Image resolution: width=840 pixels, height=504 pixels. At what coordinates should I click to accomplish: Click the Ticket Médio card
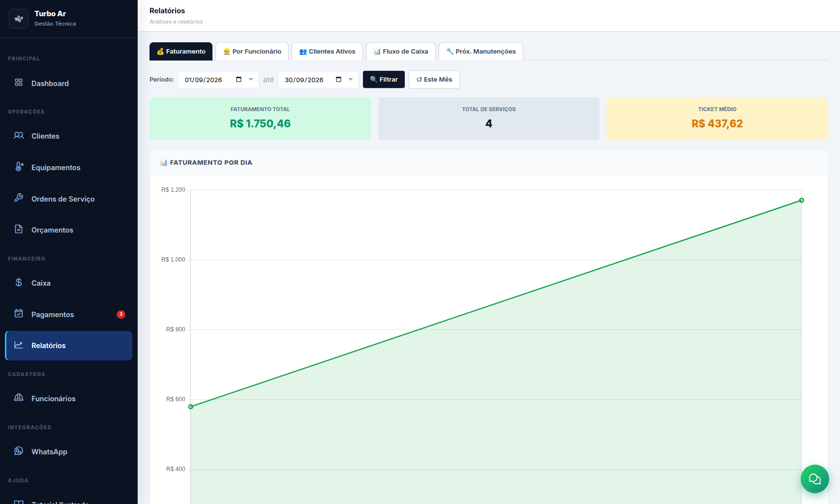tap(717, 119)
